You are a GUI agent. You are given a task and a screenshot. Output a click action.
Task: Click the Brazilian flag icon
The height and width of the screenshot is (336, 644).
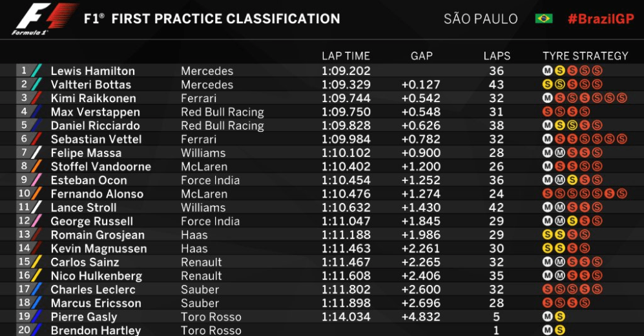[x=544, y=19]
